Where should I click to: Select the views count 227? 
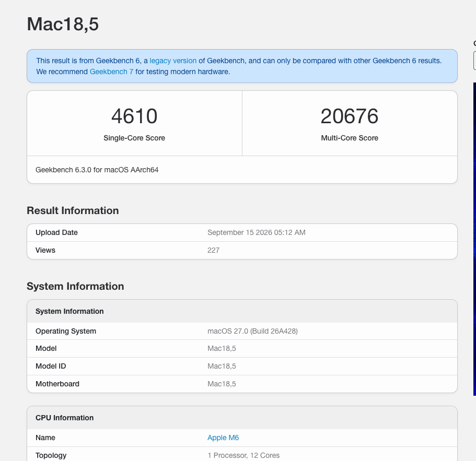coord(213,250)
